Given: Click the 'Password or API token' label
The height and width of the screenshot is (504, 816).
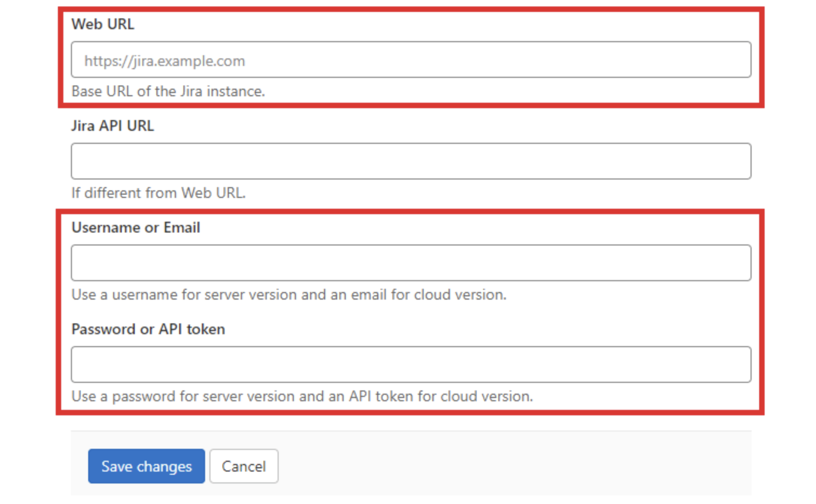Looking at the screenshot, I should coord(148,329).
